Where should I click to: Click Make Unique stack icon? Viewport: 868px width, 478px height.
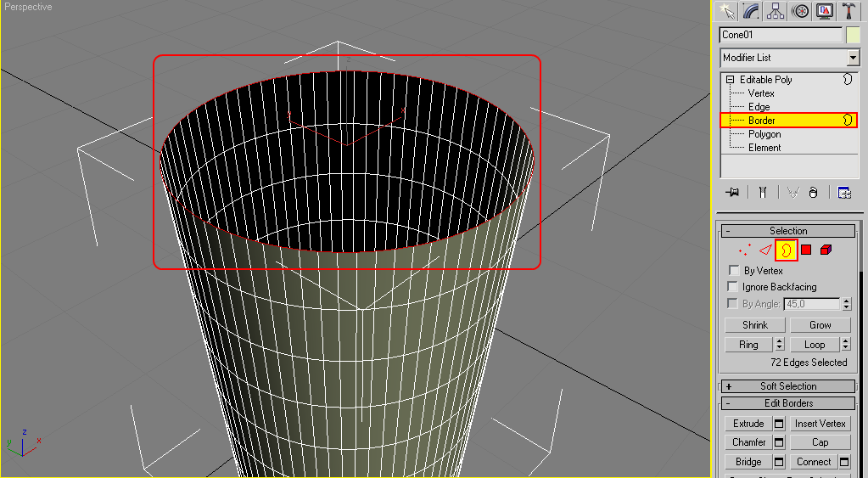pyautogui.click(x=793, y=192)
